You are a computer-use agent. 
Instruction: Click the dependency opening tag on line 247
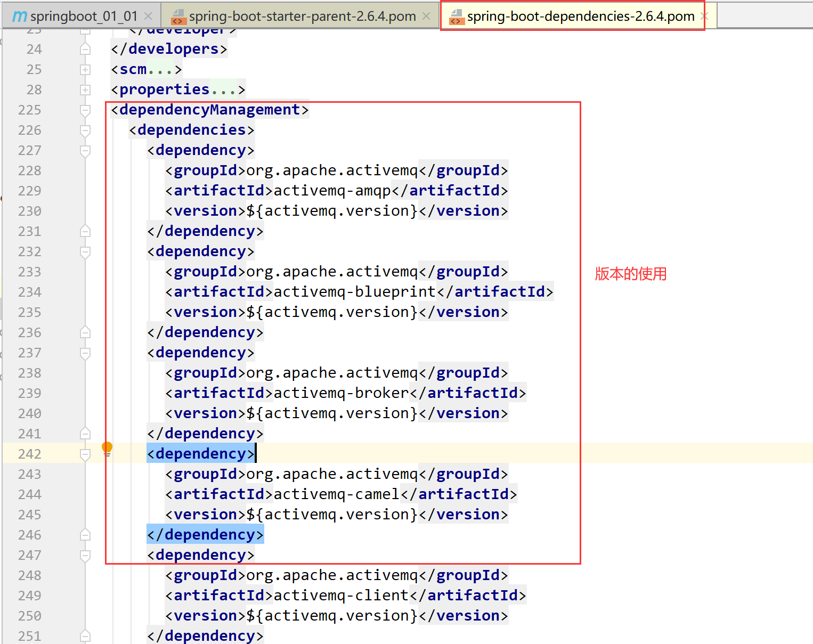201,555
